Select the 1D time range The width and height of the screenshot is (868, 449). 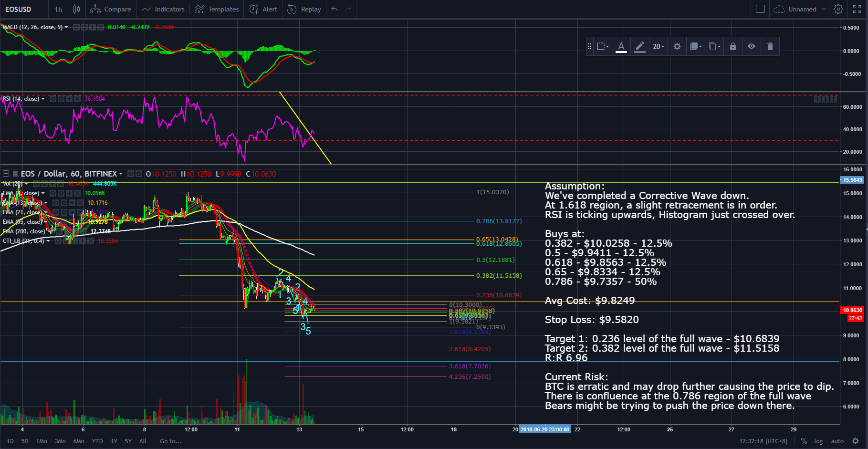click(10, 441)
